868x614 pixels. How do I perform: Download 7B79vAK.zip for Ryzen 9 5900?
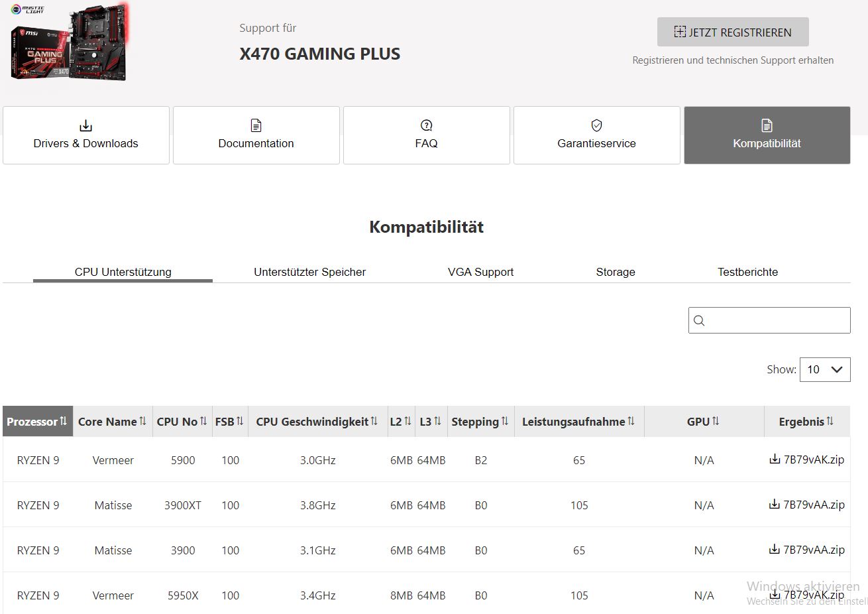pos(806,460)
